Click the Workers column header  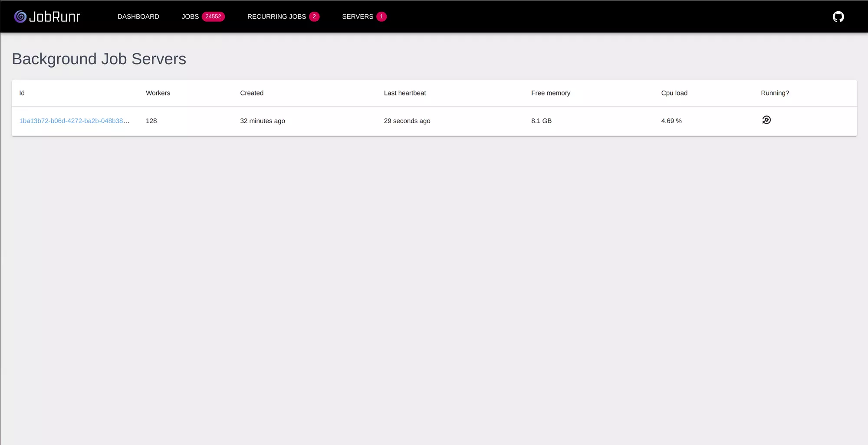[x=158, y=93]
